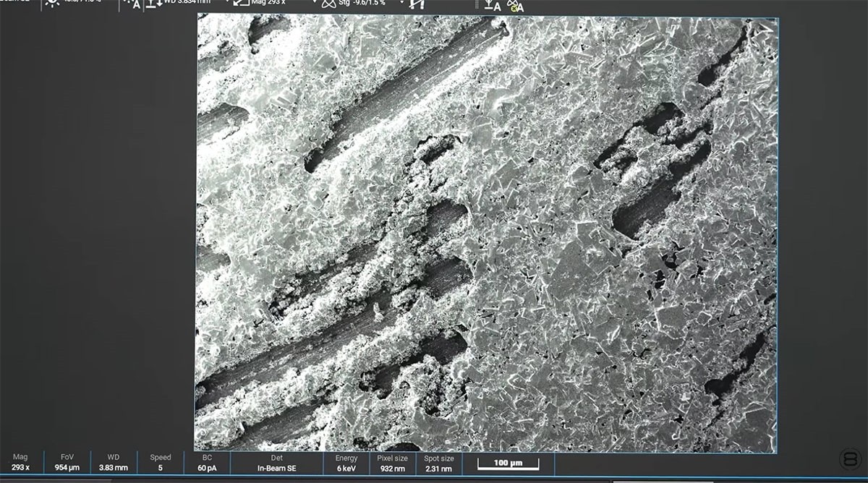Select the scan Speed 5 field
Image resolution: width=868 pixels, height=483 pixels.
161,463
